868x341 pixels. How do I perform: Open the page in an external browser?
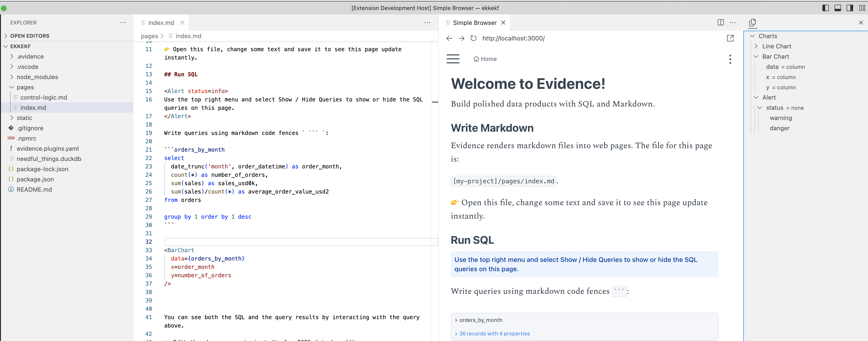[x=730, y=38]
